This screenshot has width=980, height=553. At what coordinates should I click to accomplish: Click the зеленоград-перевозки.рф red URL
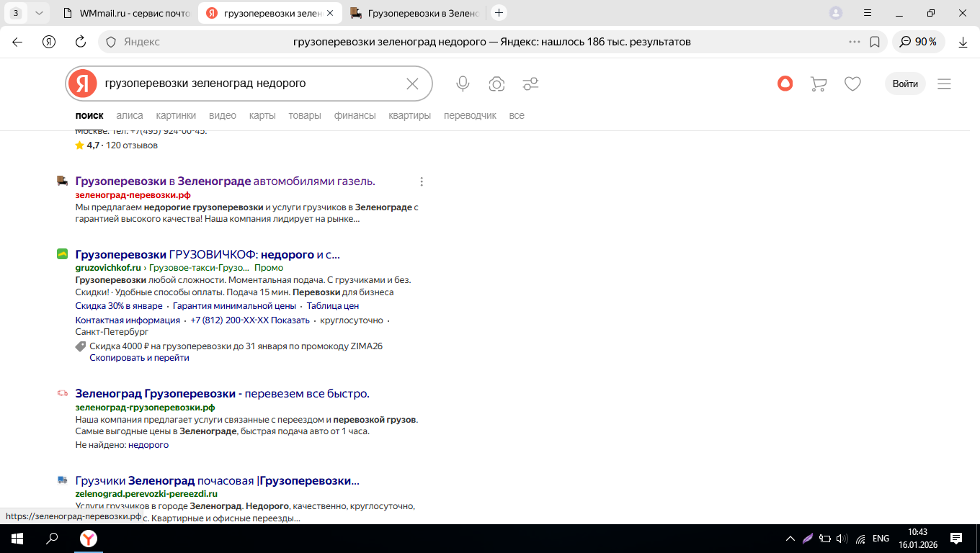(133, 195)
